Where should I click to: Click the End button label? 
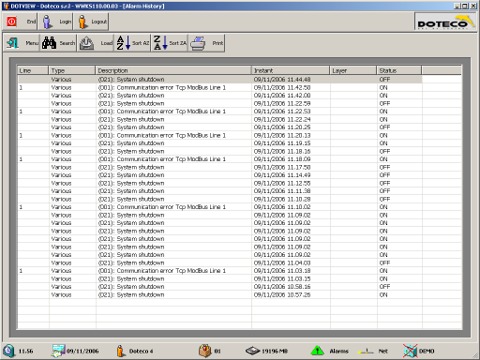[31, 22]
